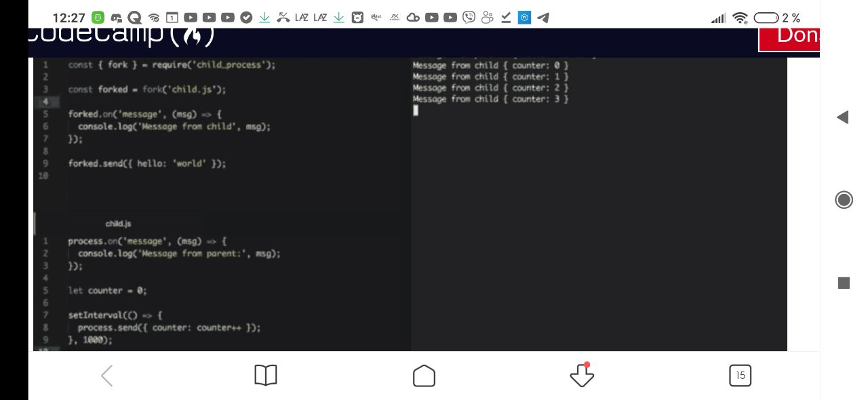
Task: Click terminal output "Message from child { counter: 1 }"
Action: click(x=490, y=77)
